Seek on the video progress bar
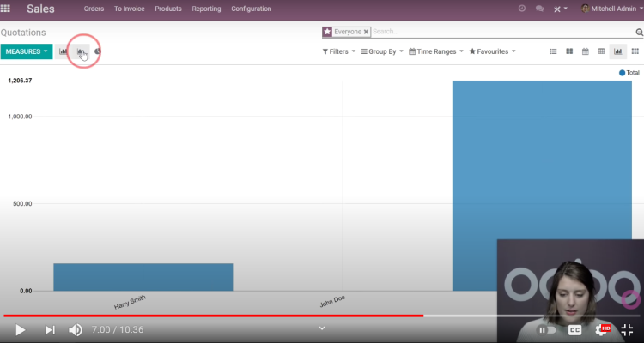The image size is (644, 343). (322, 316)
